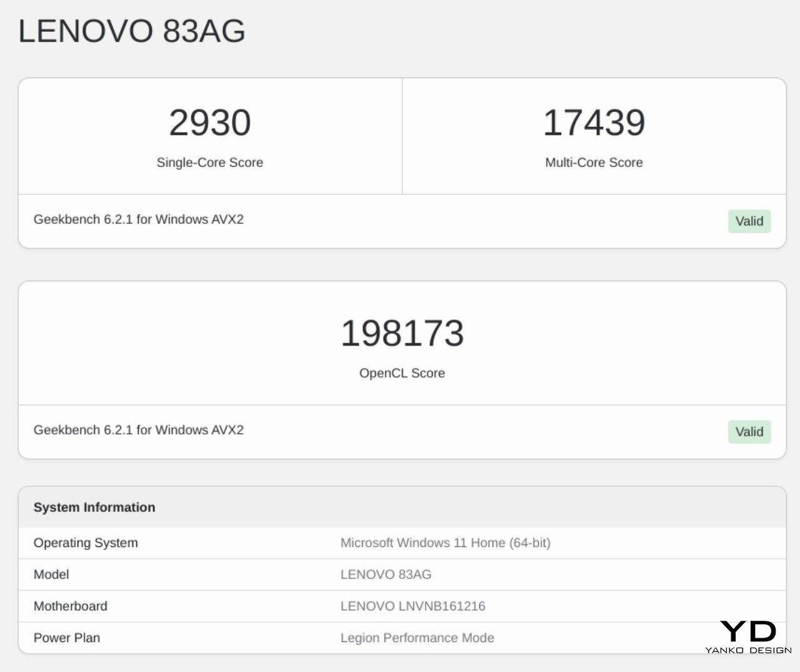Click the Valid badge in the CPU score card
The height and width of the screenshot is (672, 800).
tap(749, 221)
